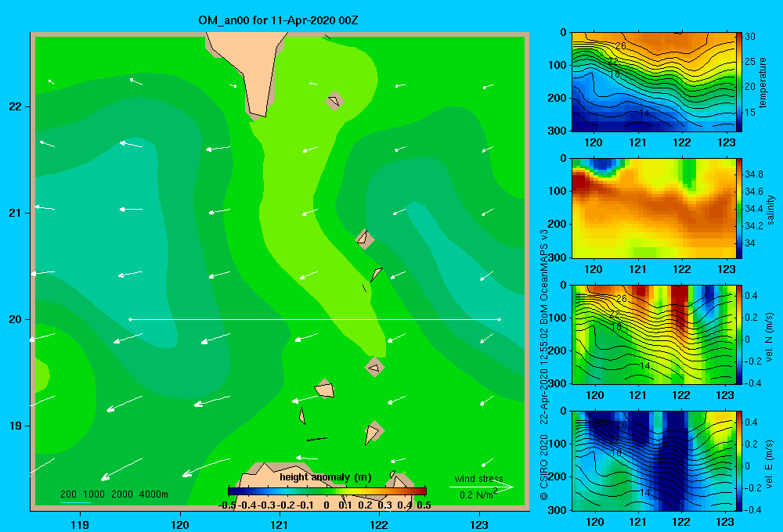
Task: Click the vel. N color scale bar
Action: tap(738, 335)
